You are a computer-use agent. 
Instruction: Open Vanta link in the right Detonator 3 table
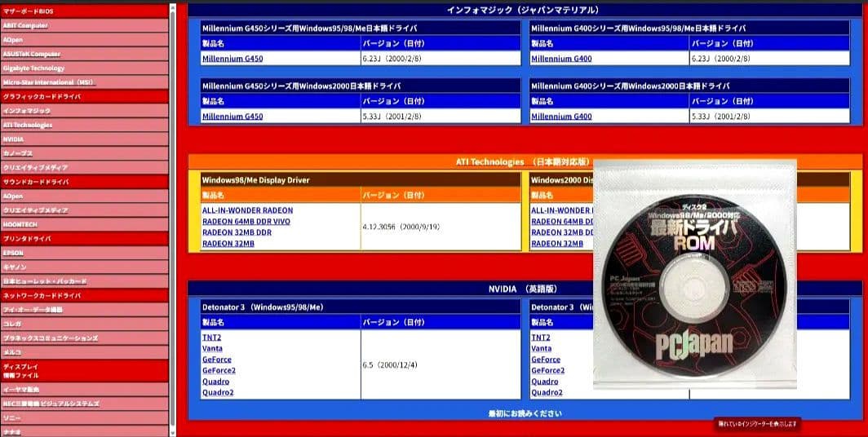[542, 348]
